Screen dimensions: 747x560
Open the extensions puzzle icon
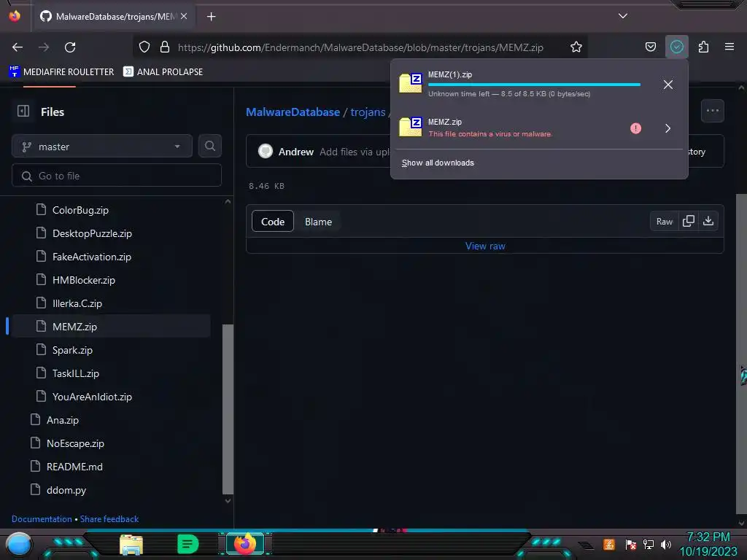[703, 47]
